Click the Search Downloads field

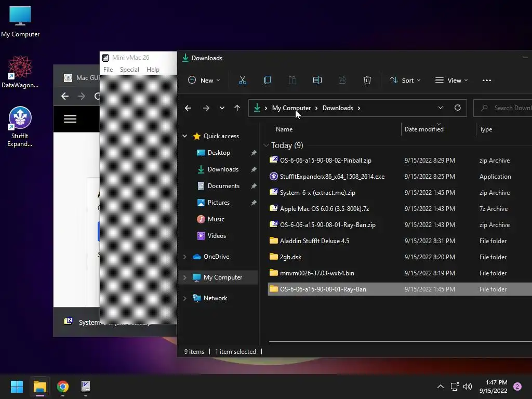click(x=503, y=108)
